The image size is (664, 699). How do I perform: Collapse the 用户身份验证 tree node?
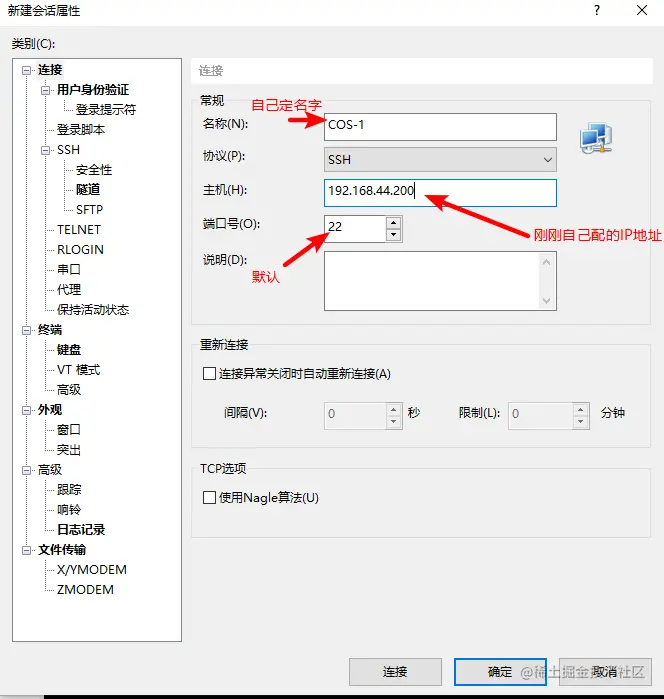coord(45,90)
